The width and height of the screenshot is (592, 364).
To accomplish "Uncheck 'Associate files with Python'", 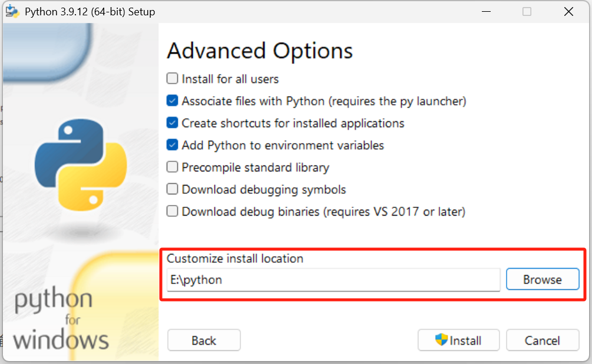I will tap(172, 101).
